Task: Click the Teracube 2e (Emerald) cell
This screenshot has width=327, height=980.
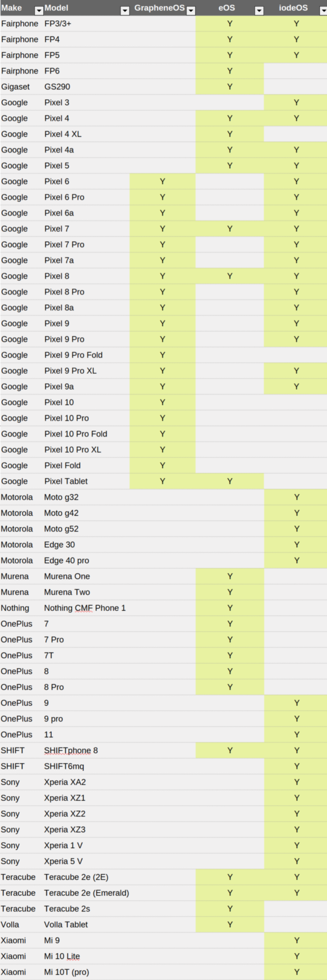Action: [x=87, y=893]
